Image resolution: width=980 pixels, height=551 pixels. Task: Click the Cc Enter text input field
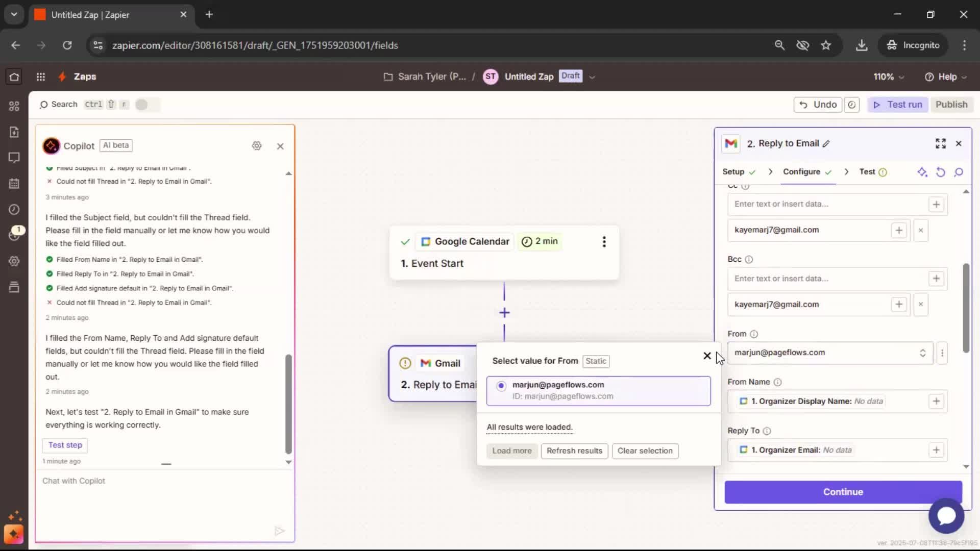pyautogui.click(x=827, y=205)
